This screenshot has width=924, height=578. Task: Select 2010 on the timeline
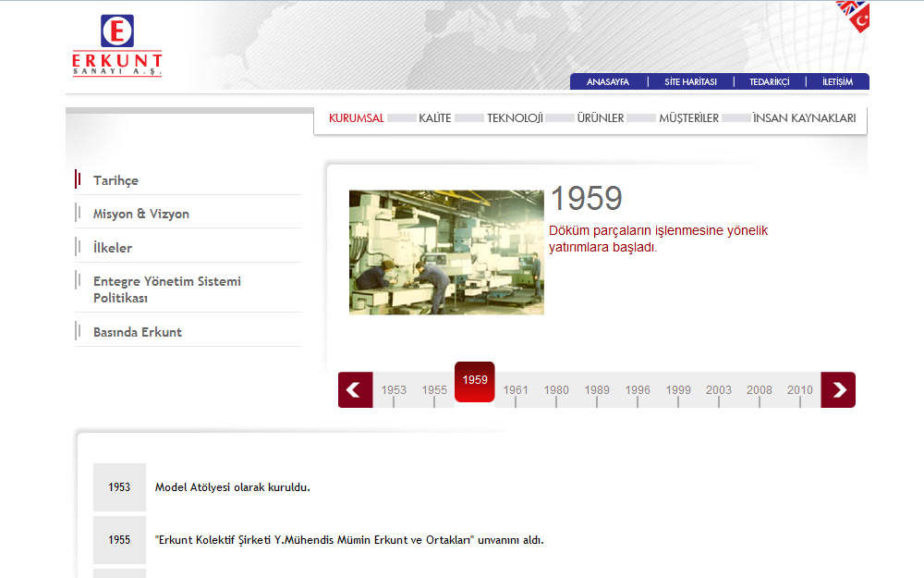click(799, 390)
